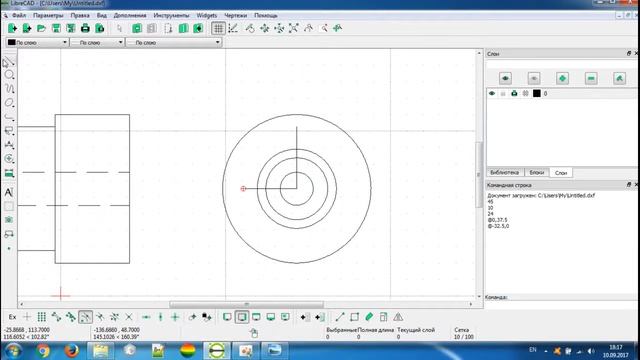Toggle draft mode in the toolbar

(x=233, y=28)
